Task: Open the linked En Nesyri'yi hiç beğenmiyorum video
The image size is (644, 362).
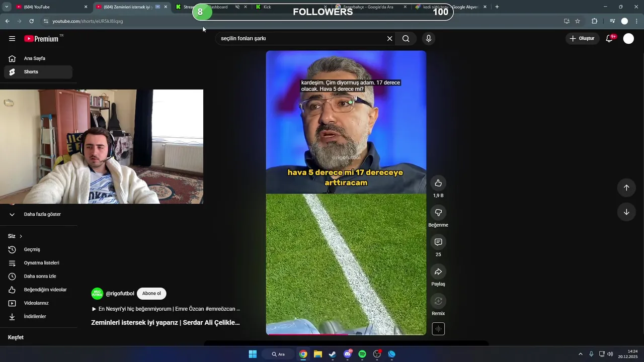Action: (166, 309)
